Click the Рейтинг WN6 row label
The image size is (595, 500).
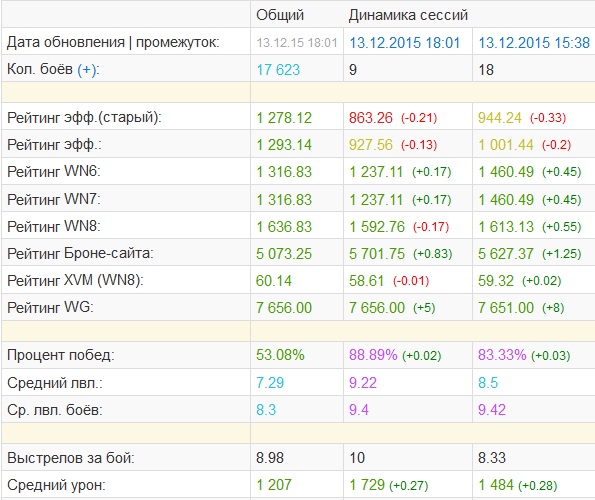pos(54,172)
